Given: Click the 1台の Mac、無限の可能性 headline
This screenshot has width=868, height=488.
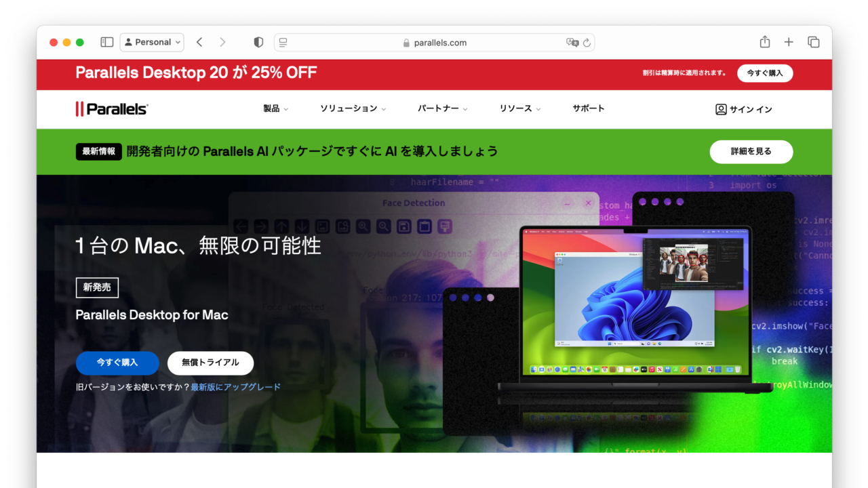Looking at the screenshot, I should point(198,245).
